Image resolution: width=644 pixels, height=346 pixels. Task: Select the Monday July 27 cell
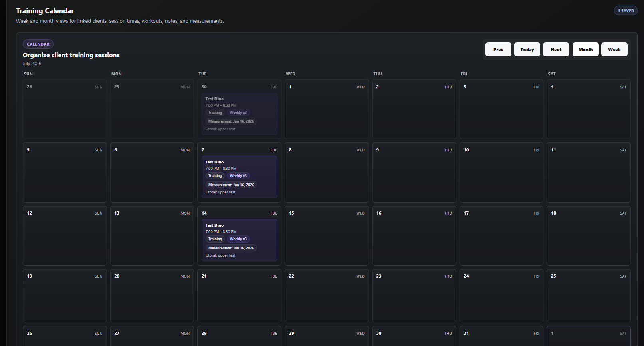[x=152, y=336]
